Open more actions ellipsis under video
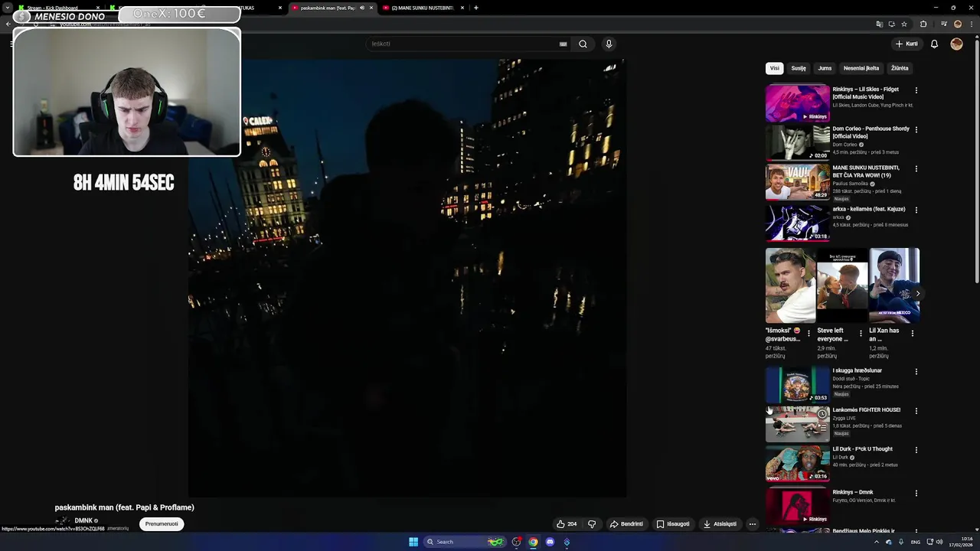Viewport: 980px width, 551px height. 753,524
